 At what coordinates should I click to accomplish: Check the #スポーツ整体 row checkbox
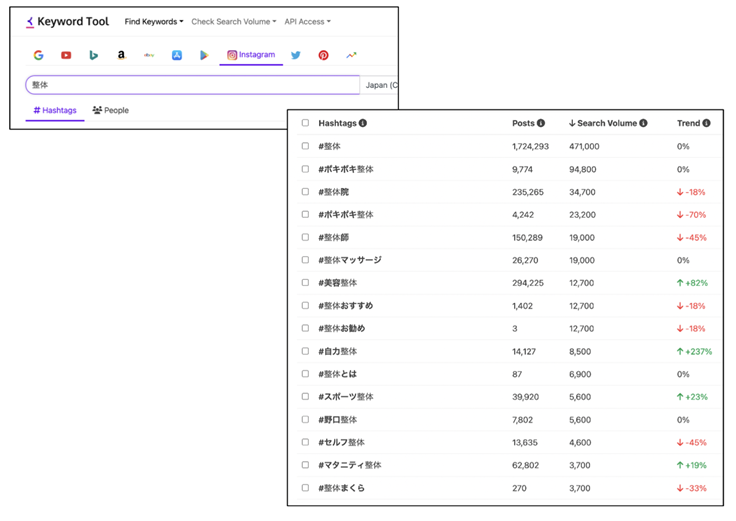point(306,397)
